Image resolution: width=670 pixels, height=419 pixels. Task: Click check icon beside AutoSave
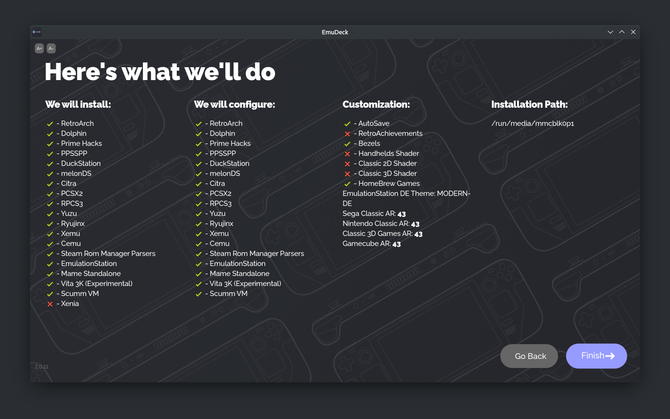pos(347,124)
